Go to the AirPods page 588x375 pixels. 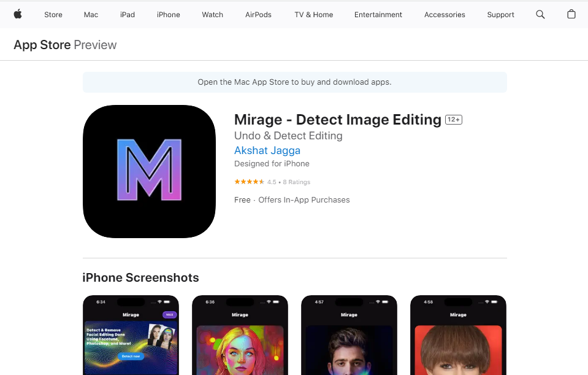[258, 15]
